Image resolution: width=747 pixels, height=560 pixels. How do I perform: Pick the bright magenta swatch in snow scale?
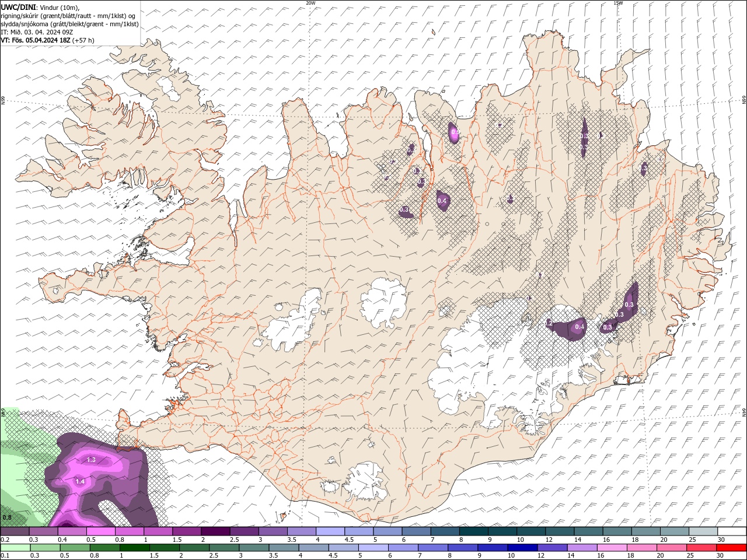pos(100,531)
